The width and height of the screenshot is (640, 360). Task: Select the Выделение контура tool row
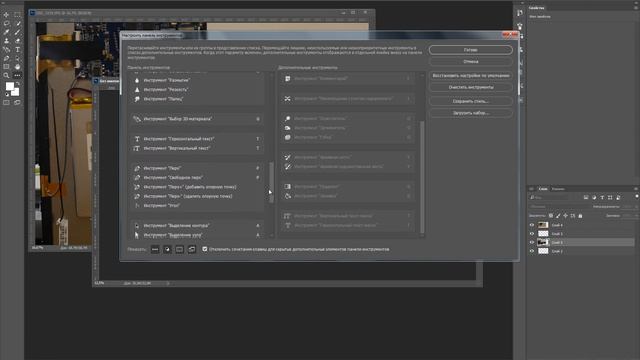click(197, 225)
